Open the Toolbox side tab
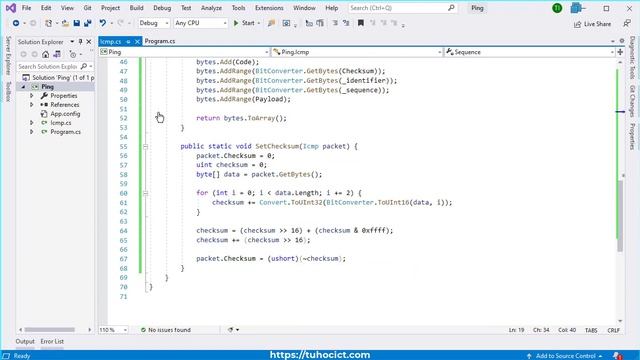 coord(8,91)
